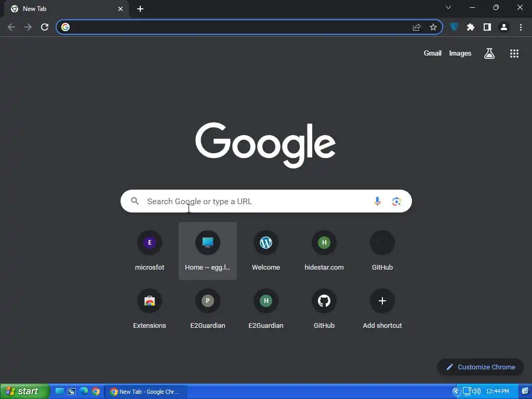Image resolution: width=532 pixels, height=399 pixels.
Task: Close the New Tab tab
Action: [x=121, y=9]
